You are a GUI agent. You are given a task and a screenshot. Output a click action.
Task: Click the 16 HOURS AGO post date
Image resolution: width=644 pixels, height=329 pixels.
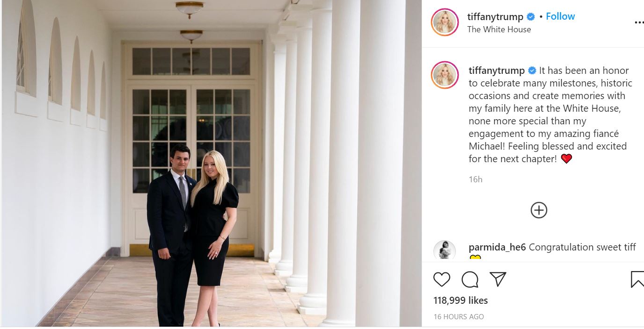(459, 317)
